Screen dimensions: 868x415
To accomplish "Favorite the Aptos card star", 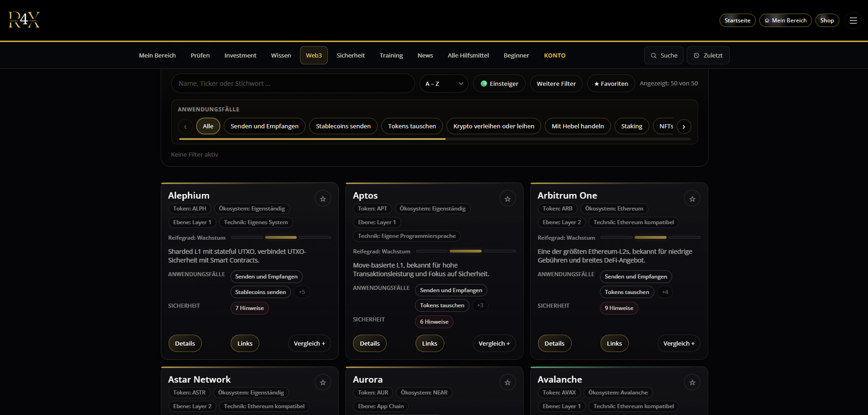I will click(x=507, y=199).
